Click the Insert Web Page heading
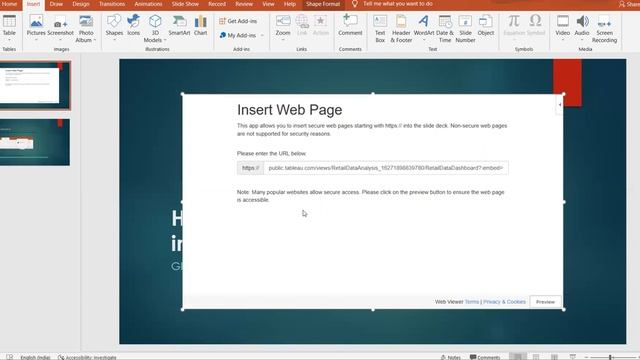The height and width of the screenshot is (360, 640). tap(289, 110)
